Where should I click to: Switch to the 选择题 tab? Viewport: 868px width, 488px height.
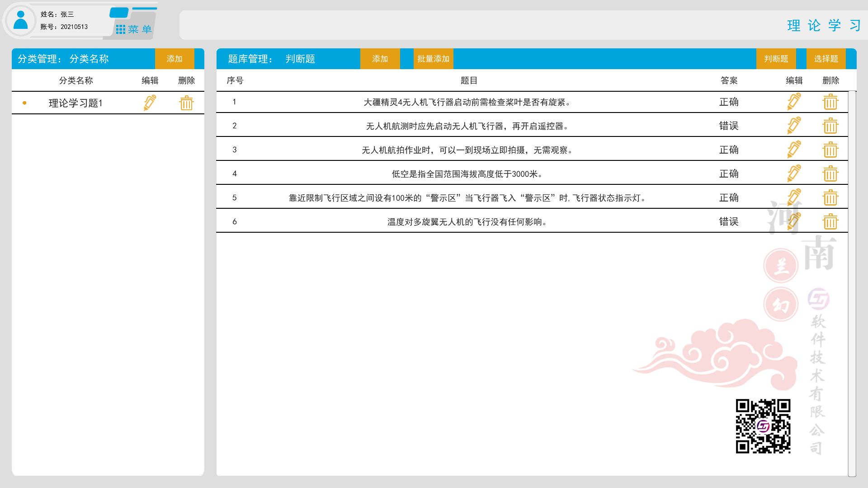coord(826,58)
